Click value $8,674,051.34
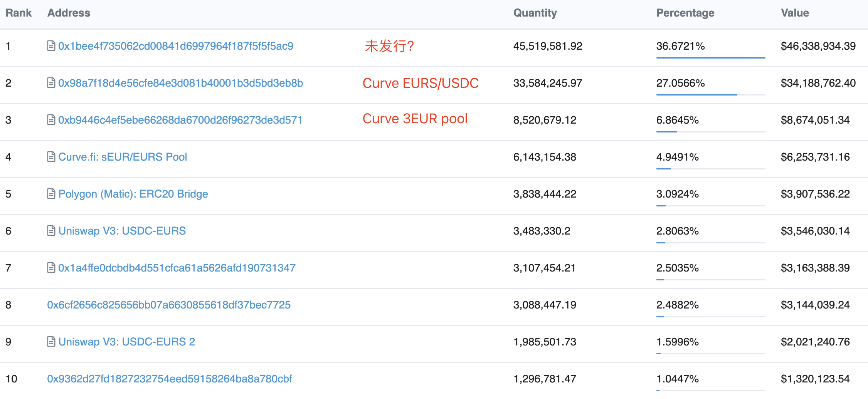 tap(815, 120)
